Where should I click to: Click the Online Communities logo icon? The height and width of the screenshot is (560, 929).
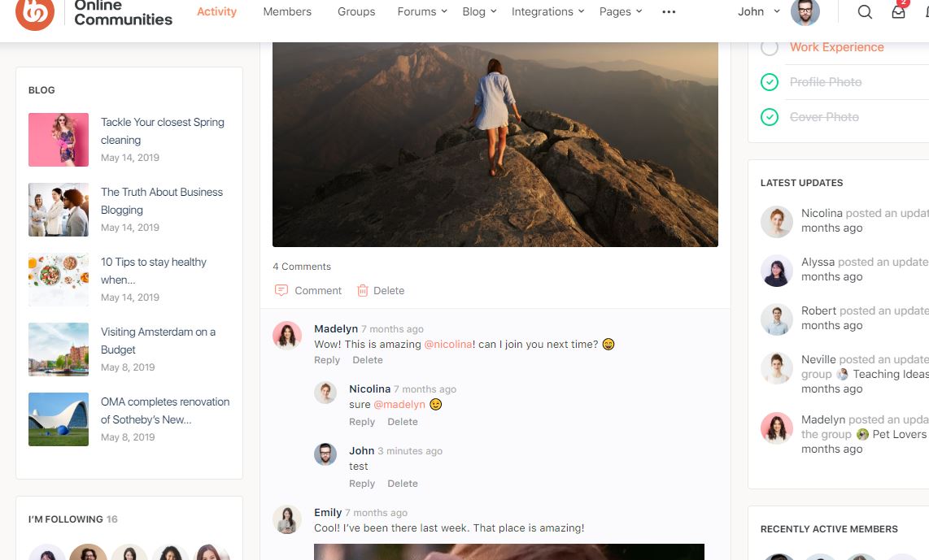coord(35,13)
